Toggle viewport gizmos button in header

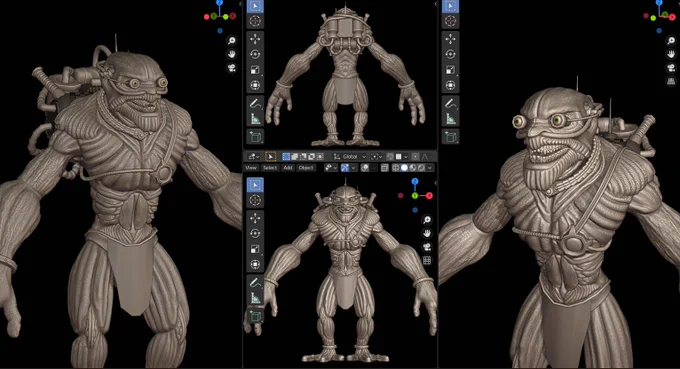[345, 167]
